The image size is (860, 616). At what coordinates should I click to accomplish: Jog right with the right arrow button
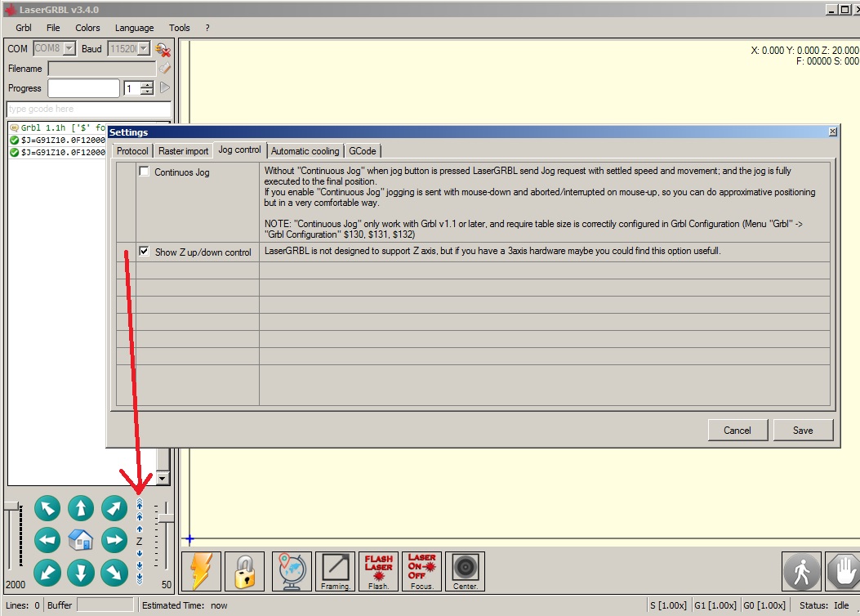coord(114,540)
